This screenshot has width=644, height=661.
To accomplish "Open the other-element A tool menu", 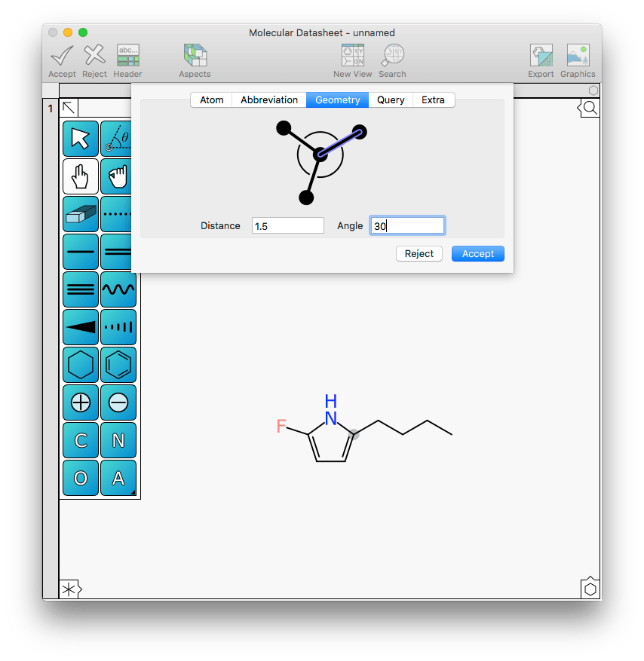I will click(118, 478).
